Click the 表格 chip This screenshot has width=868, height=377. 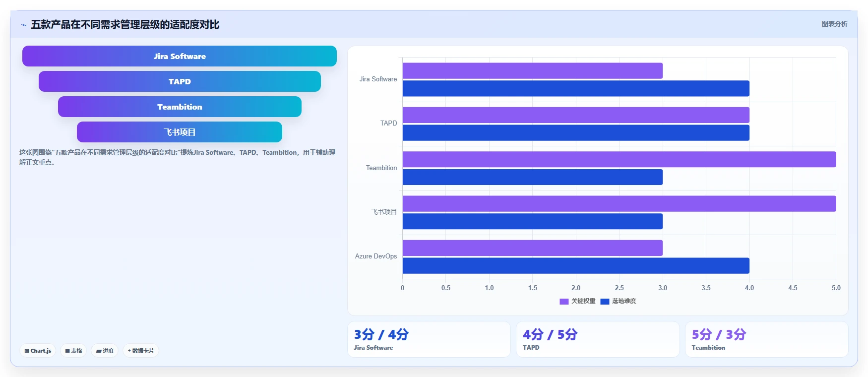(x=73, y=351)
